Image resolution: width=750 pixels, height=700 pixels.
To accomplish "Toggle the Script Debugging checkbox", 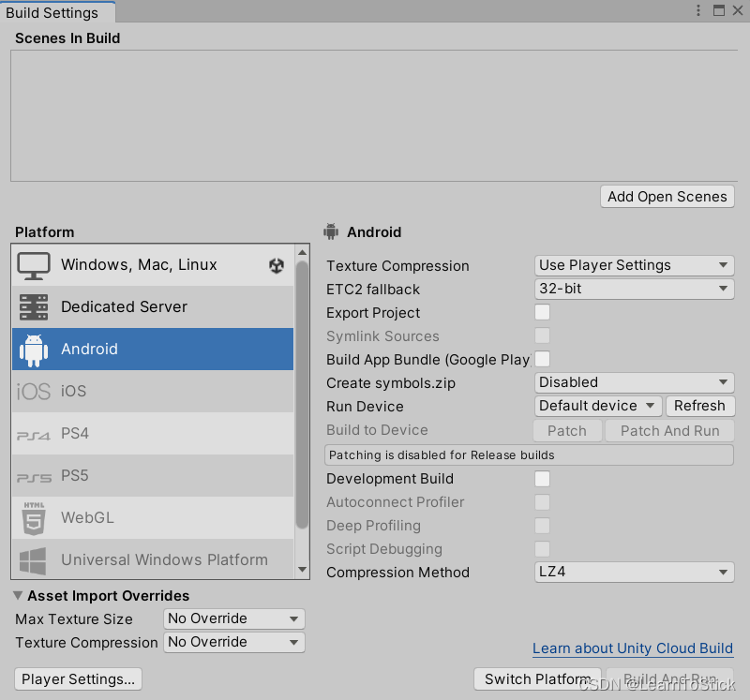I will tap(543, 549).
